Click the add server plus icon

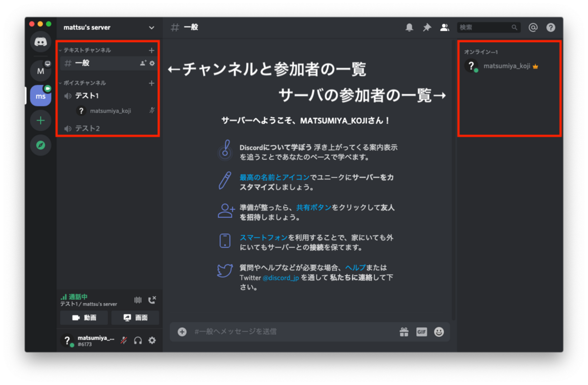pos(40,120)
